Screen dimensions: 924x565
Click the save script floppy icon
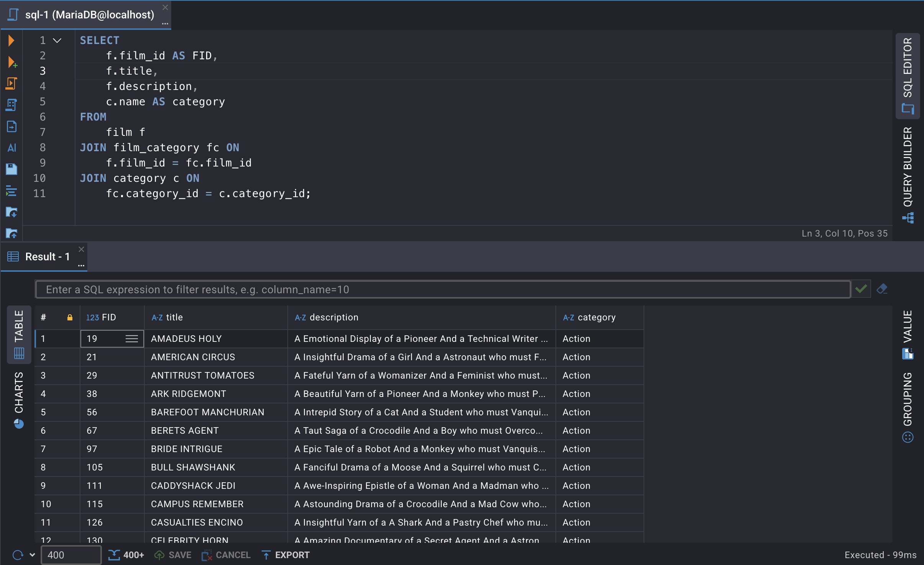11,169
